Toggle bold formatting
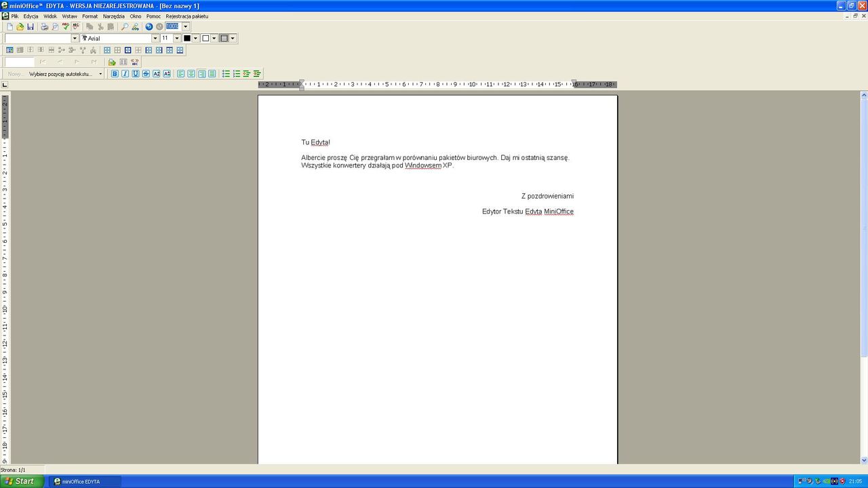The width and height of the screenshot is (868, 488). (115, 74)
